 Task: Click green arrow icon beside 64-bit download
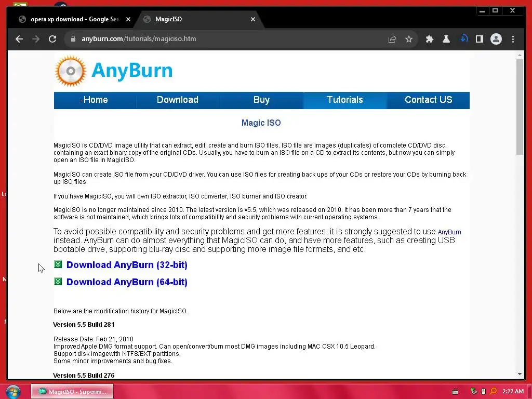(x=58, y=282)
